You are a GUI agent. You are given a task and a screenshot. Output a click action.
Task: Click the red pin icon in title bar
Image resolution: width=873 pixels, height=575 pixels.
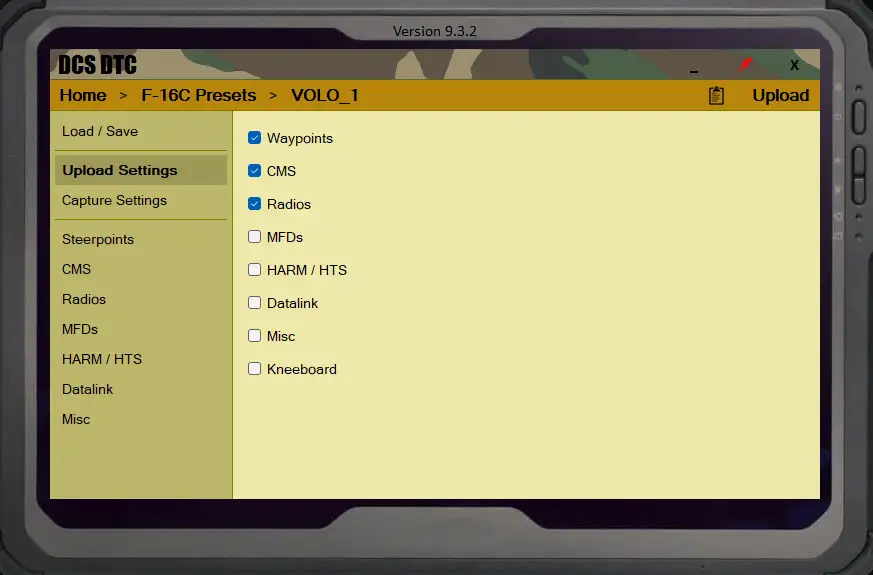click(x=744, y=65)
